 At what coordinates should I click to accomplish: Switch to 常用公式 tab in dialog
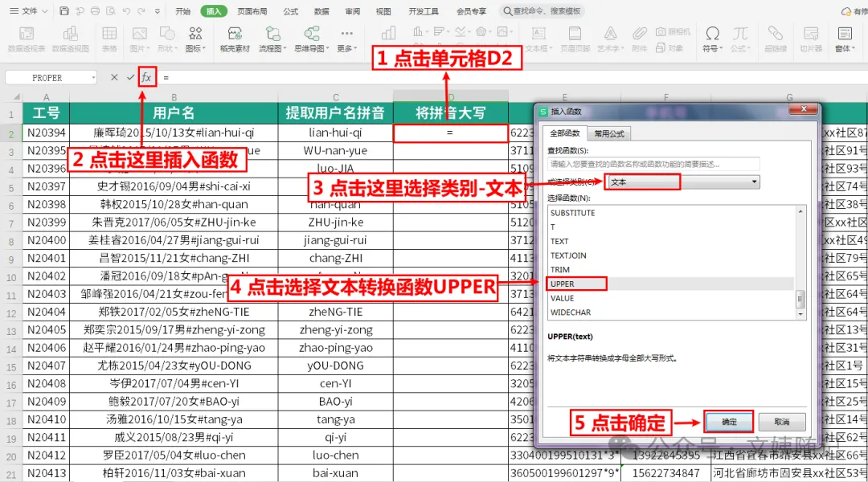point(609,133)
